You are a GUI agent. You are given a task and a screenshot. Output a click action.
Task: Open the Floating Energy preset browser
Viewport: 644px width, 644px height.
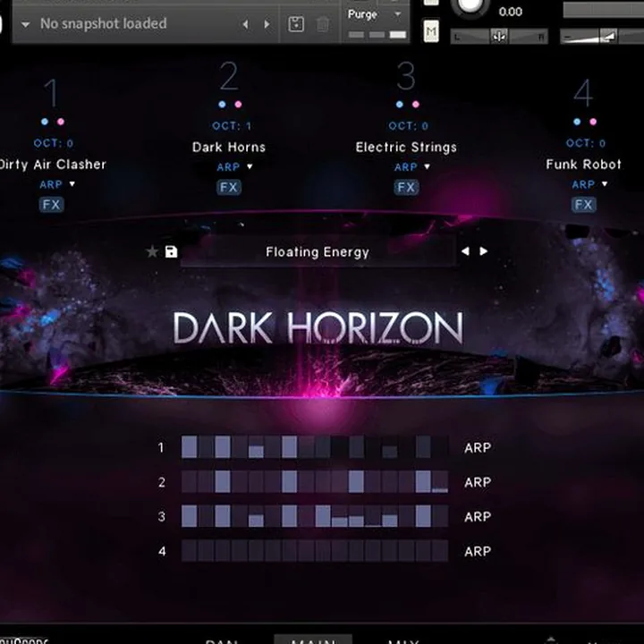(x=318, y=252)
